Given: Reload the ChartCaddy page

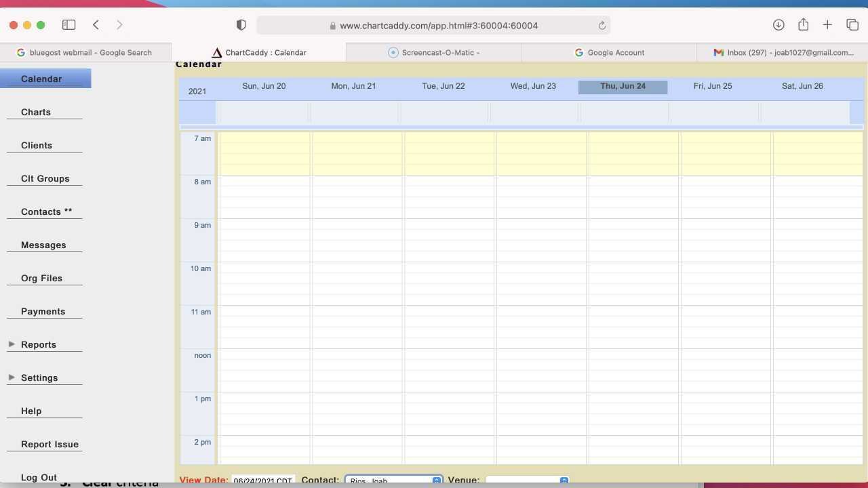Looking at the screenshot, I should [601, 25].
